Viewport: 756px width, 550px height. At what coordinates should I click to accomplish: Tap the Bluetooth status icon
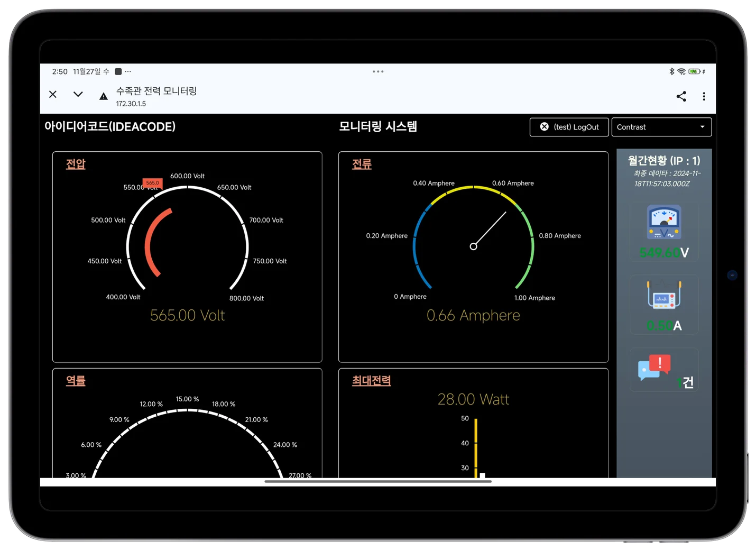coord(671,71)
